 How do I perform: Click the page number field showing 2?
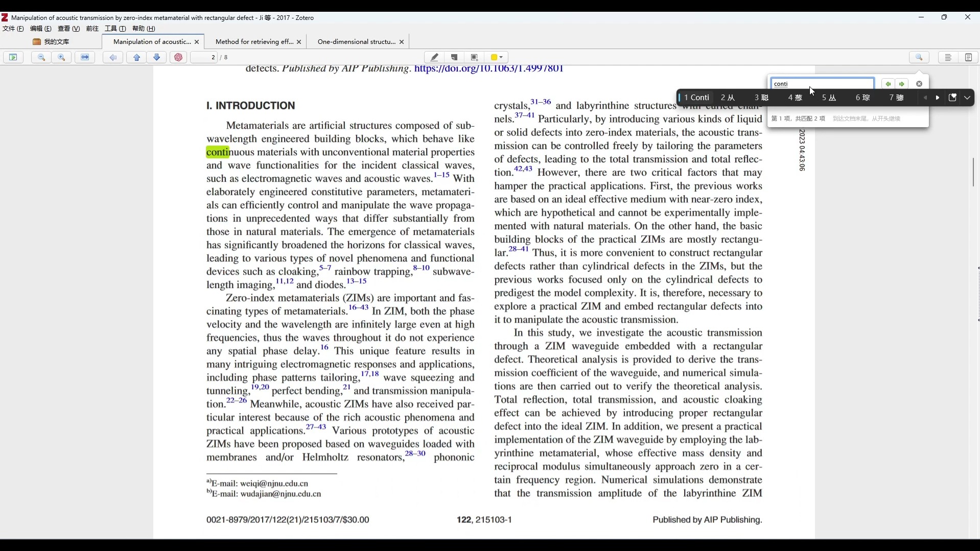205,57
